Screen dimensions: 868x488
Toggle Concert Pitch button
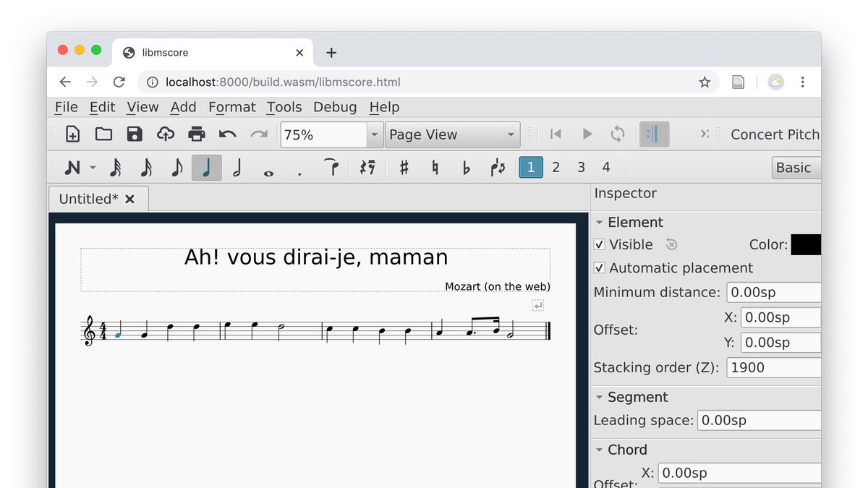(774, 134)
